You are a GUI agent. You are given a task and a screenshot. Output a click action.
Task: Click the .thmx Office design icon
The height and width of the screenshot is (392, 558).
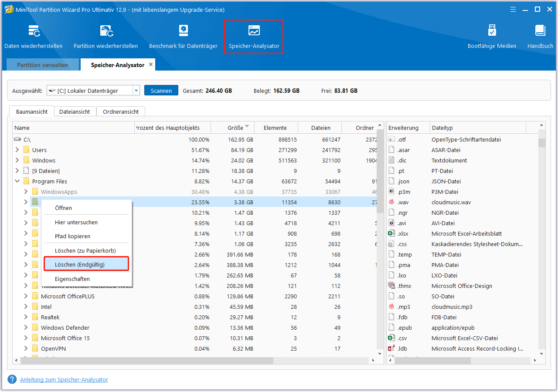(x=391, y=286)
